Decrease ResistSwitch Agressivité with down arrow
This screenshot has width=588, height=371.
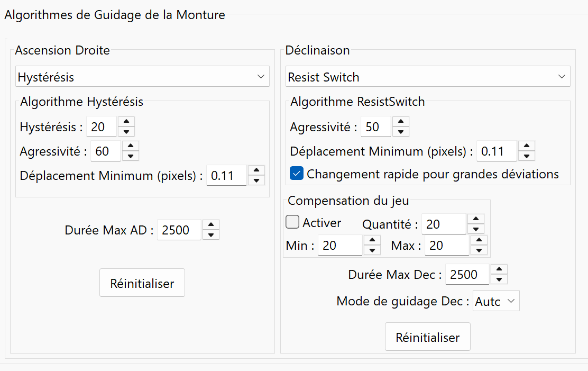click(x=401, y=132)
